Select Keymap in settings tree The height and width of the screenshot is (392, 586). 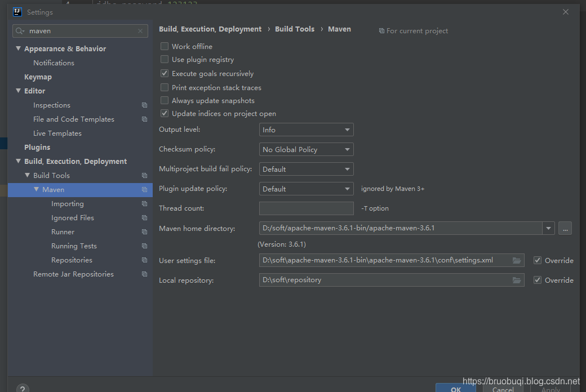click(38, 77)
